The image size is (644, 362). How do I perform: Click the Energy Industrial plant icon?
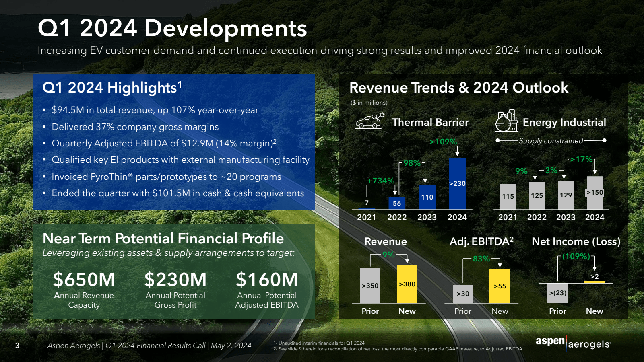coord(506,121)
